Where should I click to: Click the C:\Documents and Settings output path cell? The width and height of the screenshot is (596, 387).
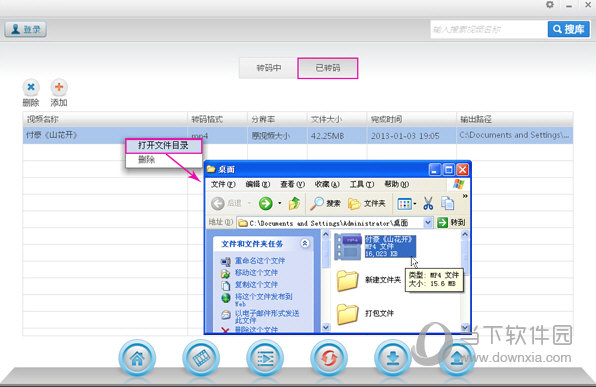[515, 135]
